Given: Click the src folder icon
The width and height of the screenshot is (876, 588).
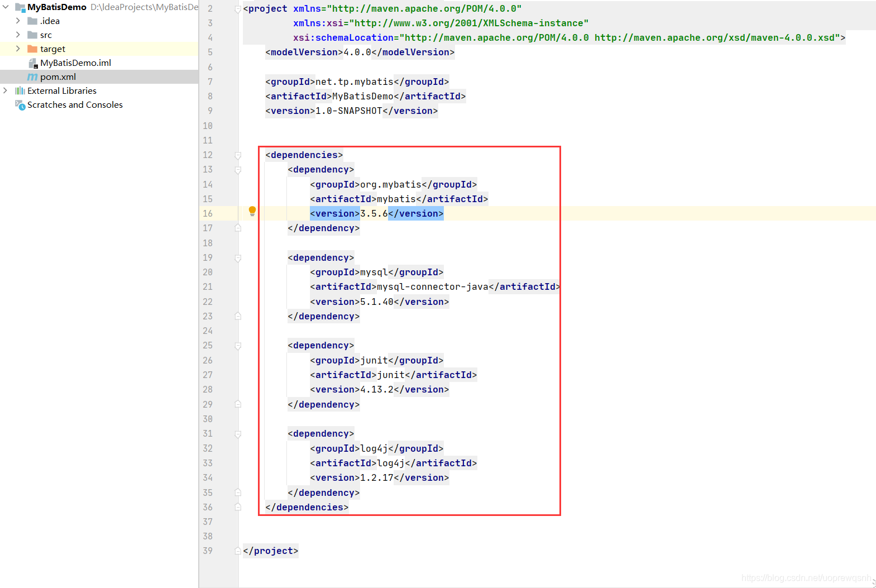Looking at the screenshot, I should click(x=32, y=35).
